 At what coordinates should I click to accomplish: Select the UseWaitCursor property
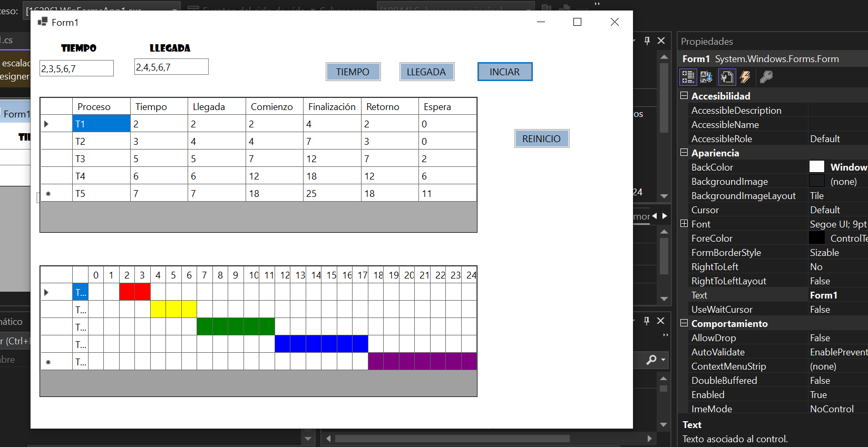749,309
